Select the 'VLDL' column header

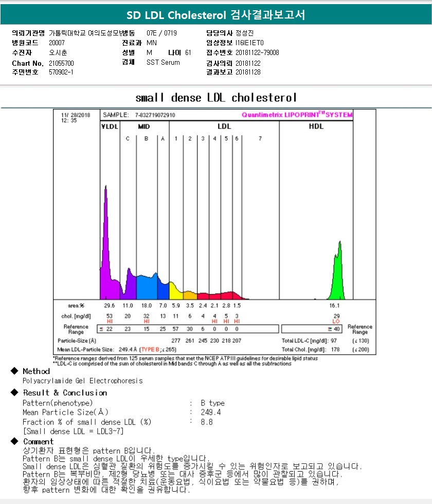110,126
